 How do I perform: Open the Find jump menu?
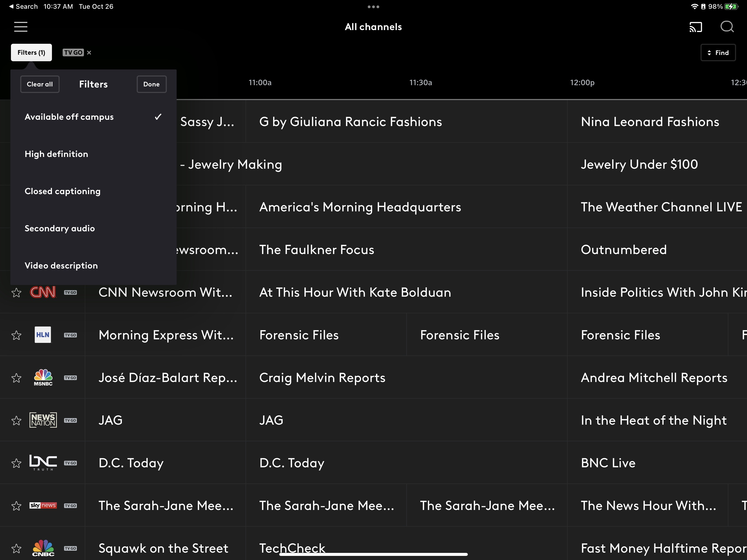[x=718, y=53]
